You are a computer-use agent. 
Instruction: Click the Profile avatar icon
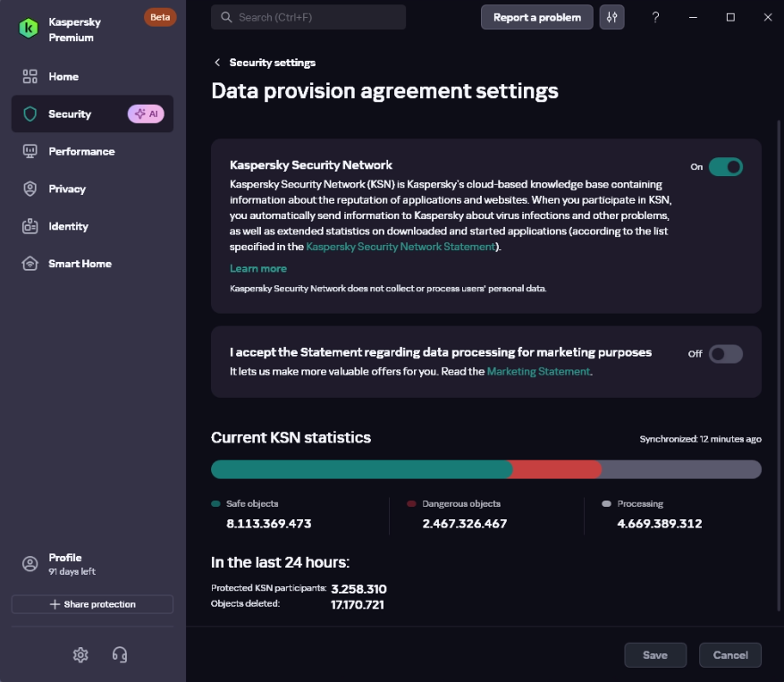click(x=30, y=563)
